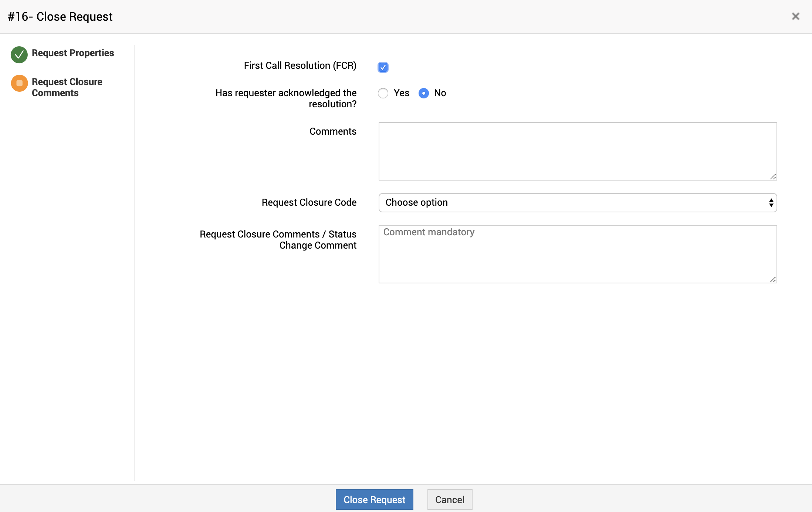Click the Comments box resize handle
Image resolution: width=812 pixels, height=512 pixels.
click(x=773, y=176)
